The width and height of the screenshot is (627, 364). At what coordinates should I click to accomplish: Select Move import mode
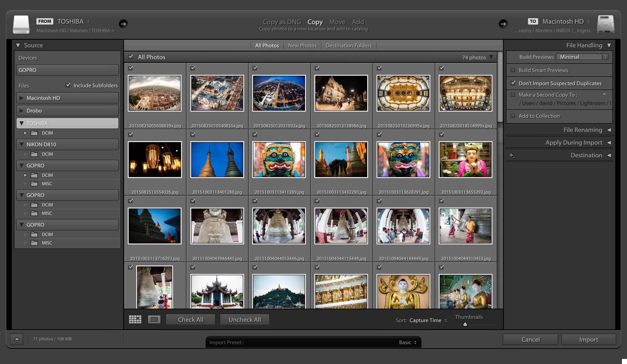coord(337,22)
